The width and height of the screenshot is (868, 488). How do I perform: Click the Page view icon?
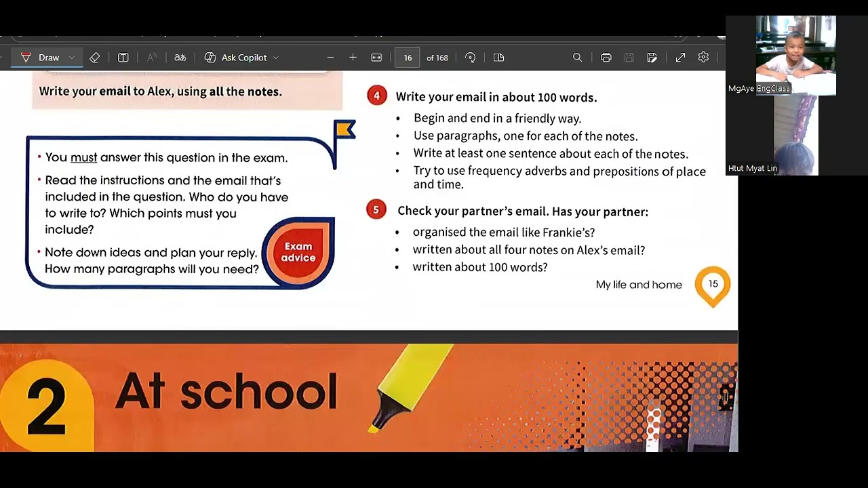tap(499, 58)
